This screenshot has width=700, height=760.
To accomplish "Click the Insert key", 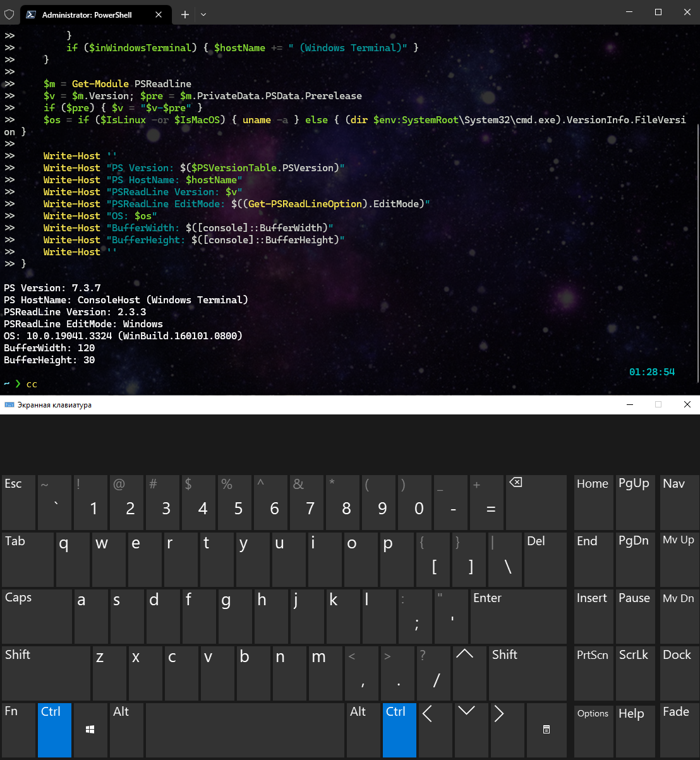I will tap(593, 616).
